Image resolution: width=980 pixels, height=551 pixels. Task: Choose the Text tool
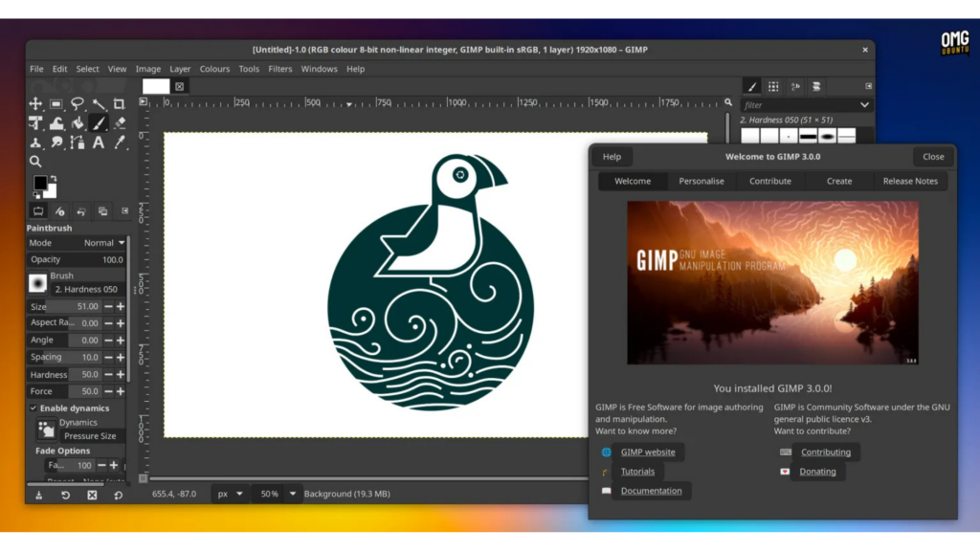[98, 142]
